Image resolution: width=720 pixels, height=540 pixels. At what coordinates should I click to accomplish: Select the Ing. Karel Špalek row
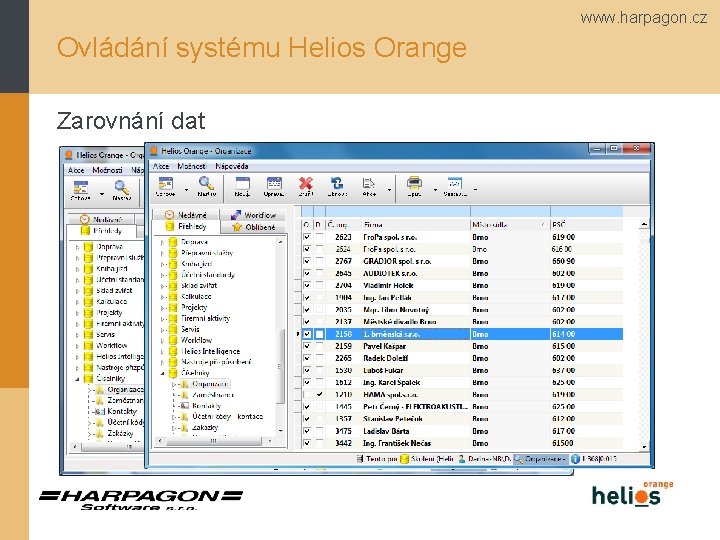(x=463, y=382)
